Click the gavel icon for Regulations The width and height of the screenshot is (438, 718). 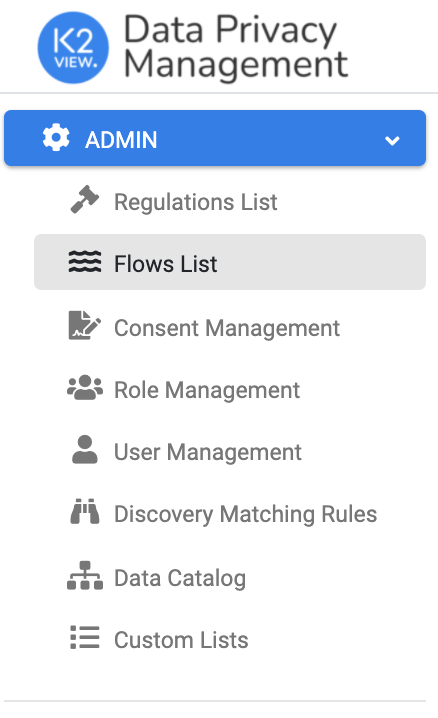(85, 199)
